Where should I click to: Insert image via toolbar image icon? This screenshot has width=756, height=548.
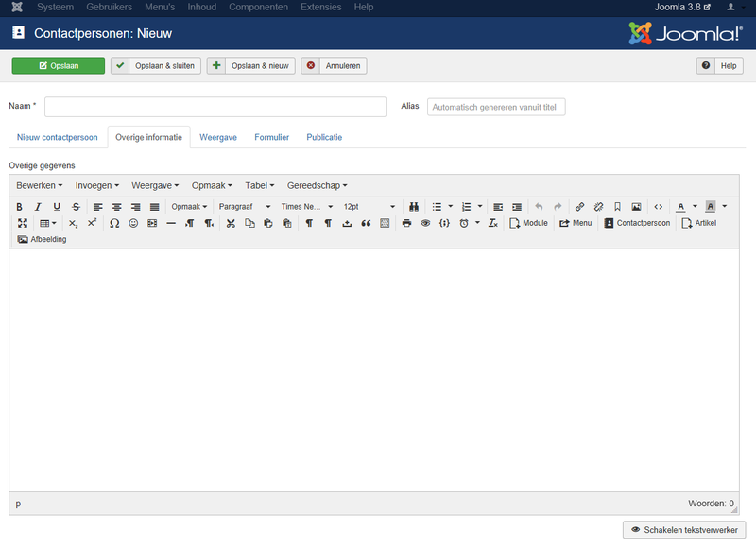click(x=636, y=207)
